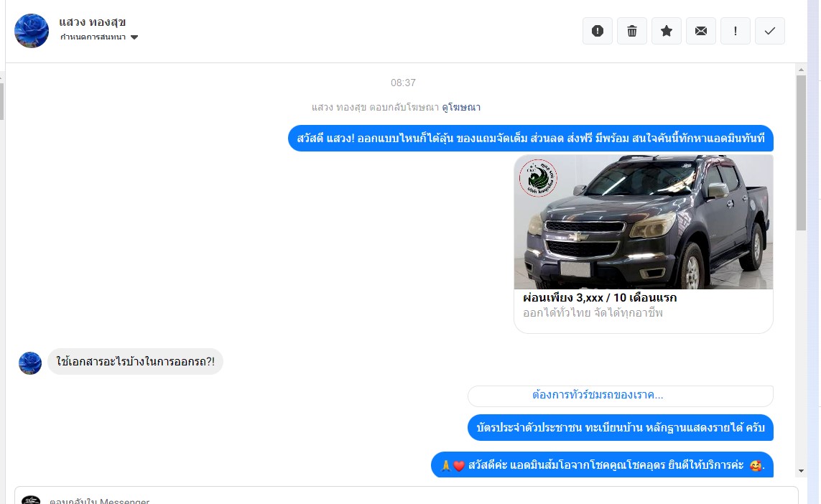Open the pickup truck ad image

click(x=643, y=222)
